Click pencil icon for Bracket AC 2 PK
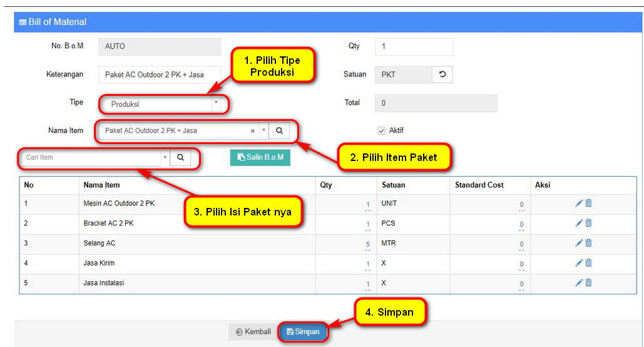Viewport: 644px width, 347px height. click(x=579, y=223)
